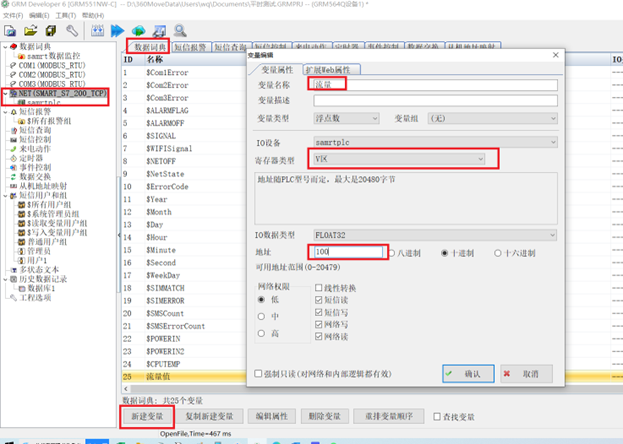This screenshot has height=444, width=623.
Task: Click the new project toolbar icon
Action: tap(10, 31)
